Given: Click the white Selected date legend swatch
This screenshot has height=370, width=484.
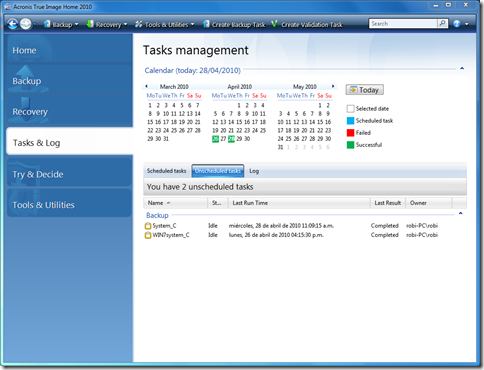Looking at the screenshot, I should pyautogui.click(x=350, y=109).
